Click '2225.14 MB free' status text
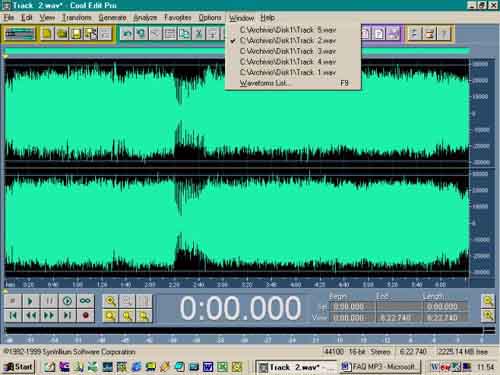Viewport: 500px width, 375px height. pyautogui.click(x=463, y=352)
